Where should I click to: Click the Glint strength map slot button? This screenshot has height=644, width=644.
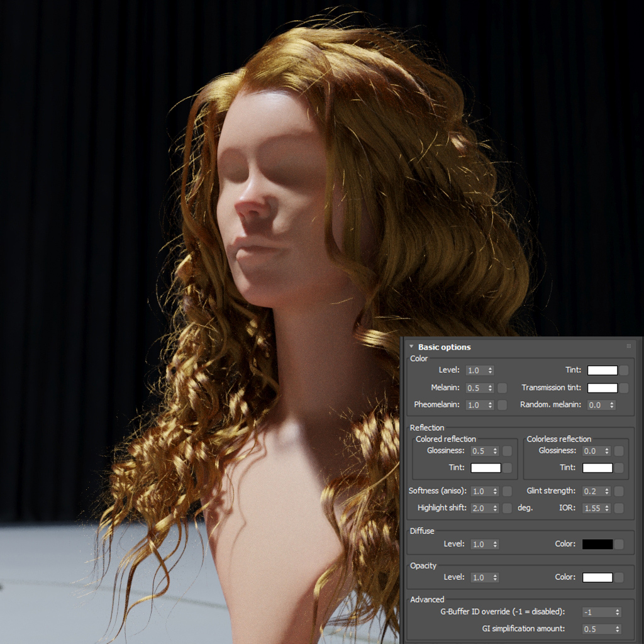point(619,491)
